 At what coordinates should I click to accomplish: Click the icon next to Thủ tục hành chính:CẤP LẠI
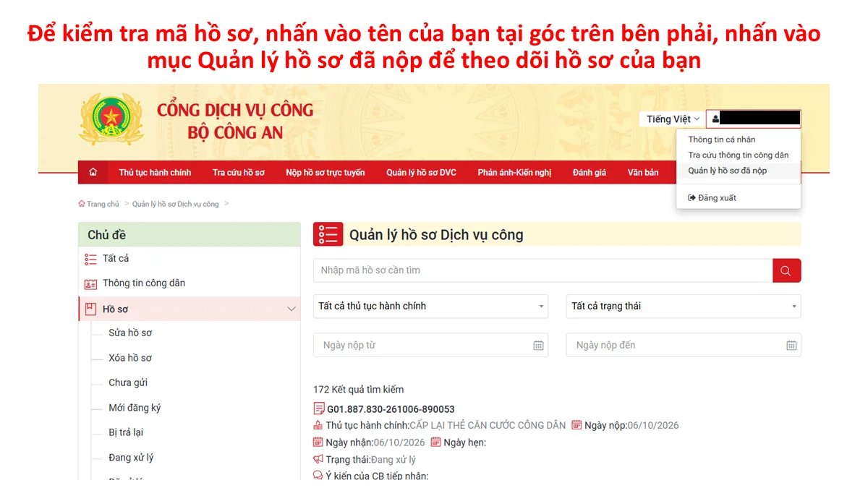tap(318, 425)
